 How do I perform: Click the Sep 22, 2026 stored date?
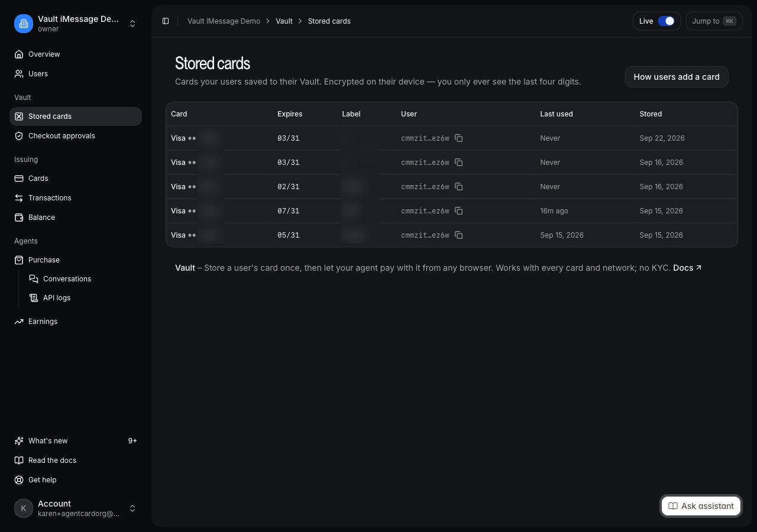tap(662, 138)
